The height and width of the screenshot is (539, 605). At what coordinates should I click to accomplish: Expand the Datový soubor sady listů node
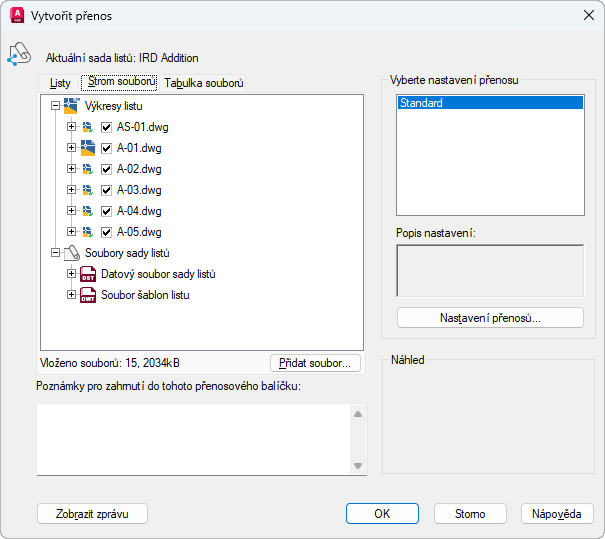click(71, 274)
